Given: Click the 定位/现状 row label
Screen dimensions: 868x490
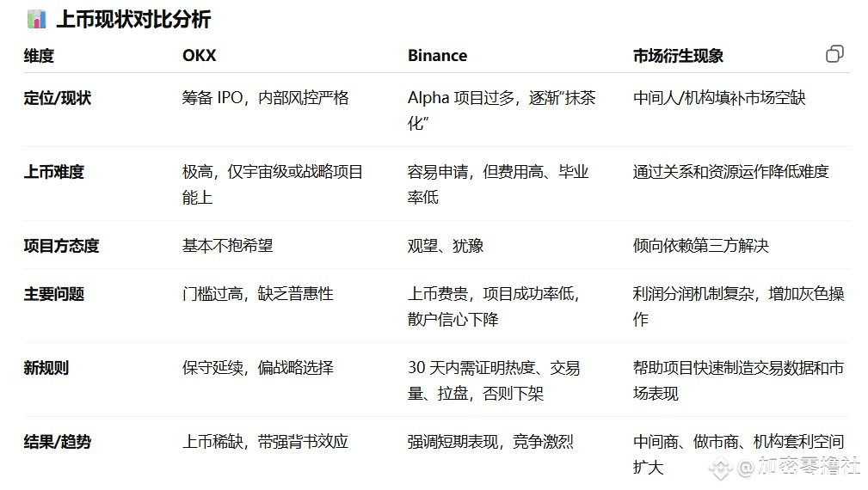Looking at the screenshot, I should [x=58, y=98].
